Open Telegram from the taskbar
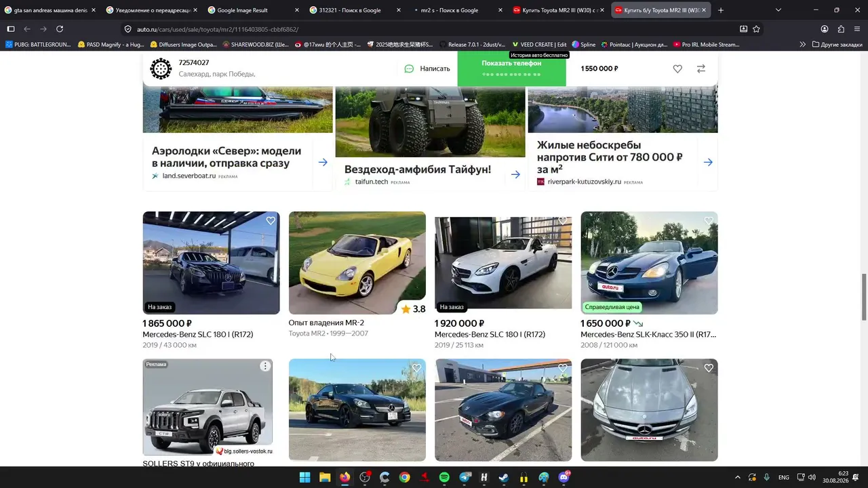 [x=465, y=477]
